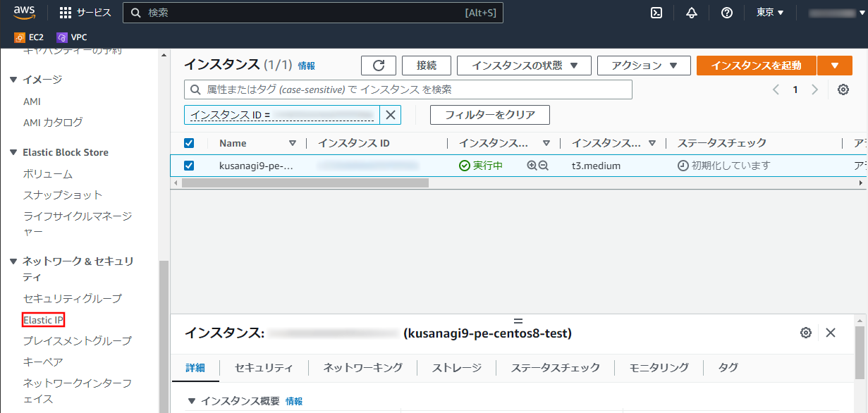Select the t3.medium cell
Viewport: 868px width, 413px height.
[x=596, y=166]
